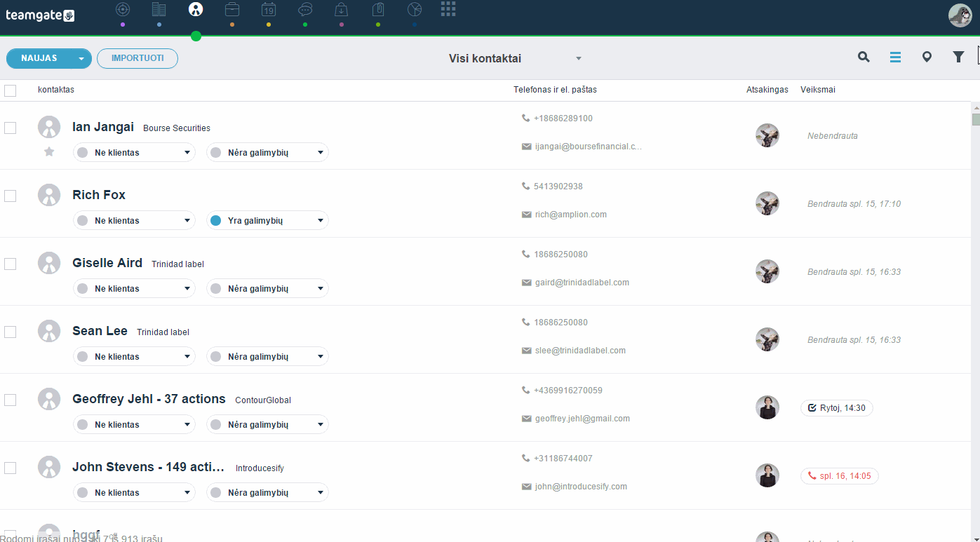
Task: Open the paperclip Files icon
Action: tap(378, 9)
